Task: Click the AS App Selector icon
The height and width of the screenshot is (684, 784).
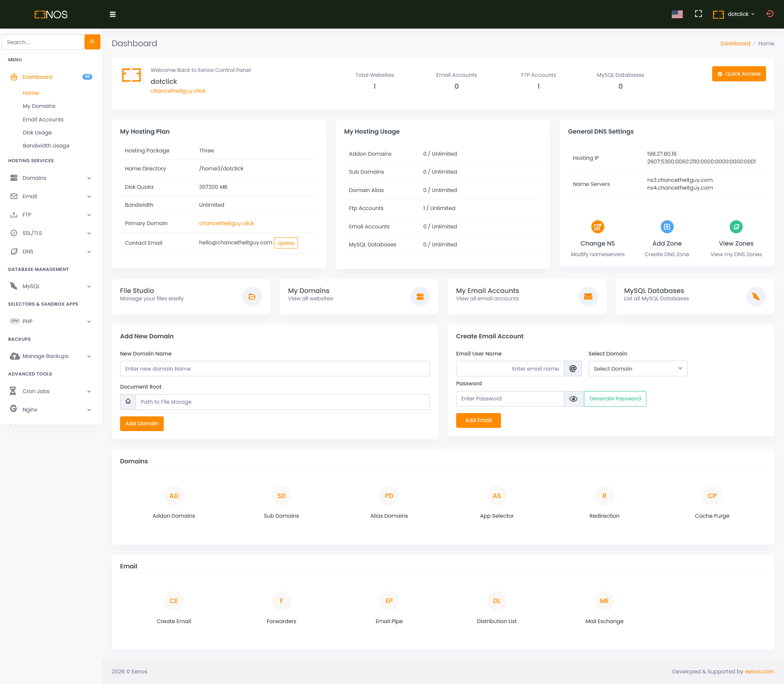Action: 497,496
